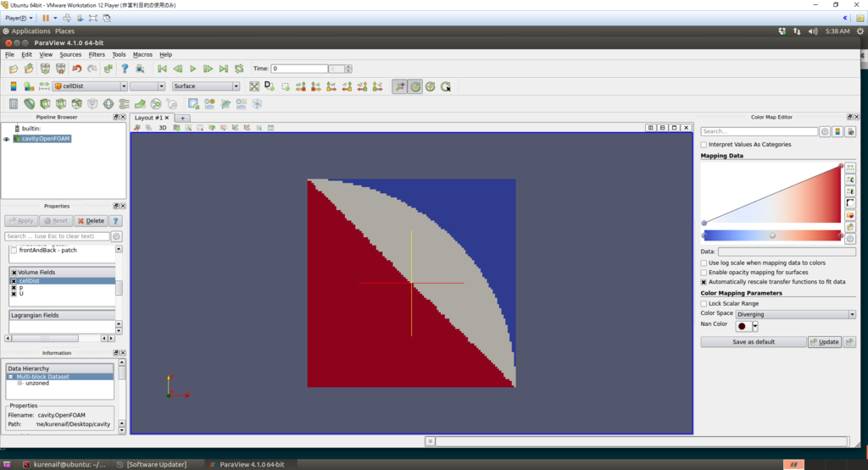Screen dimensions: 868x470
Task: Open the Macros menu
Action: (142, 55)
